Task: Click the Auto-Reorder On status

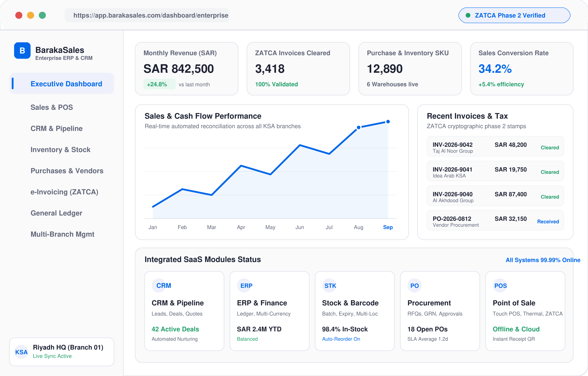Action: pyautogui.click(x=341, y=339)
